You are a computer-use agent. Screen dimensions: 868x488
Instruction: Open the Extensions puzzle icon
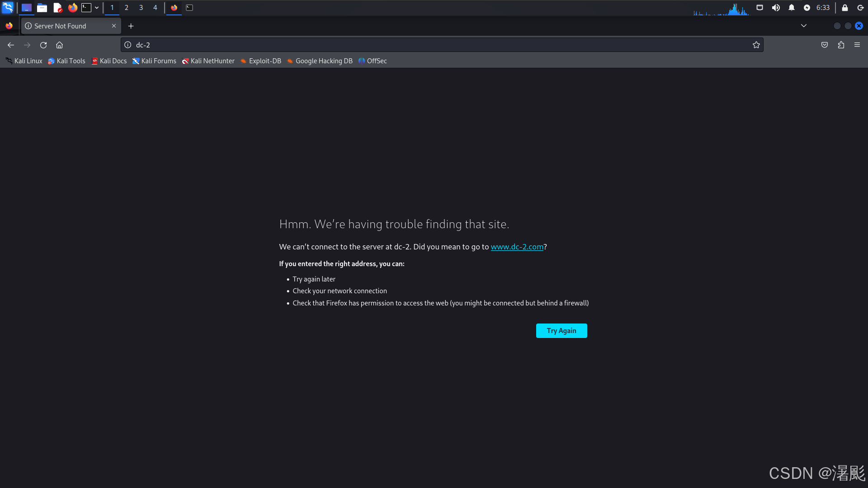tap(841, 45)
